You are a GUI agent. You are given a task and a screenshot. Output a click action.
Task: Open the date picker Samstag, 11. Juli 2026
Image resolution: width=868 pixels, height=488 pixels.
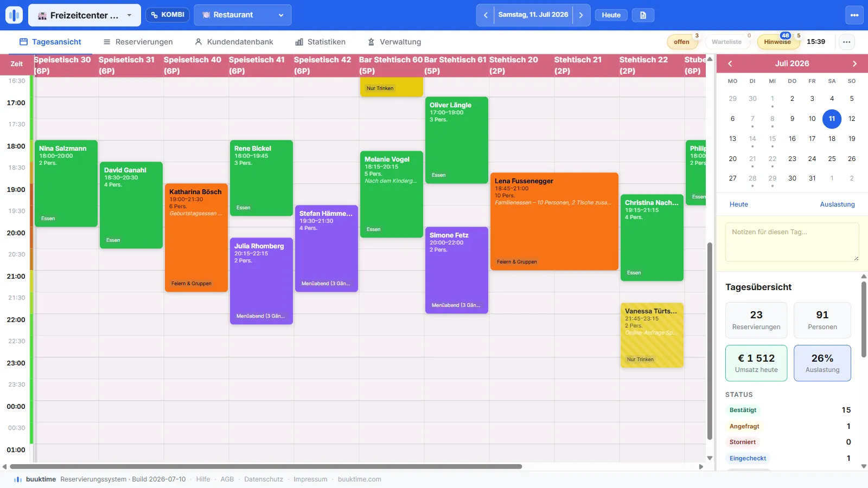pos(533,15)
